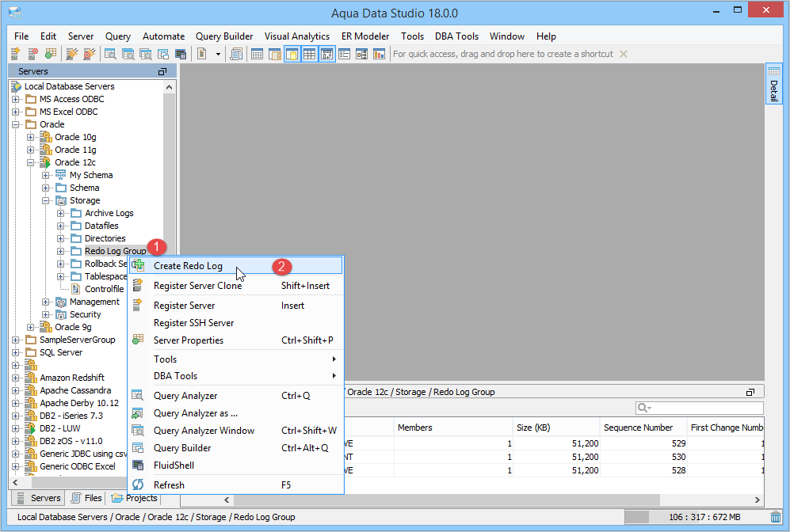Screen dimensions: 790x532
Task: Select the Oracle 9g server
Action: [x=73, y=327]
